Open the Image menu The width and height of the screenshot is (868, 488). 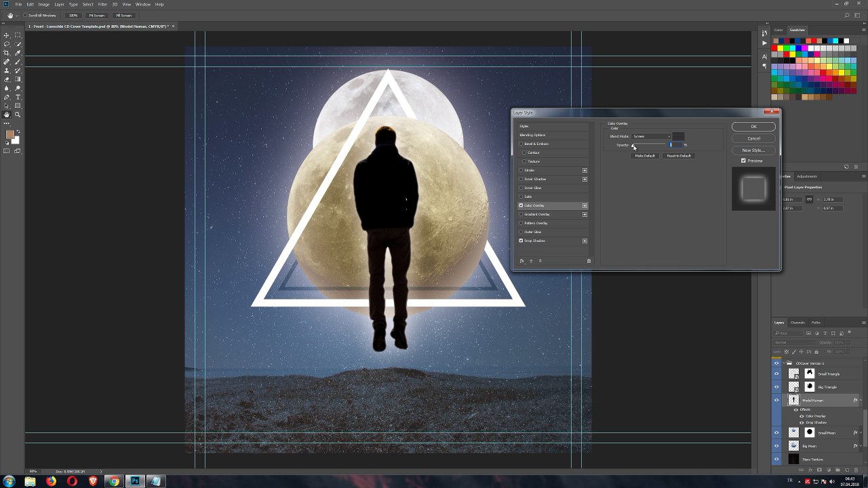43,4
